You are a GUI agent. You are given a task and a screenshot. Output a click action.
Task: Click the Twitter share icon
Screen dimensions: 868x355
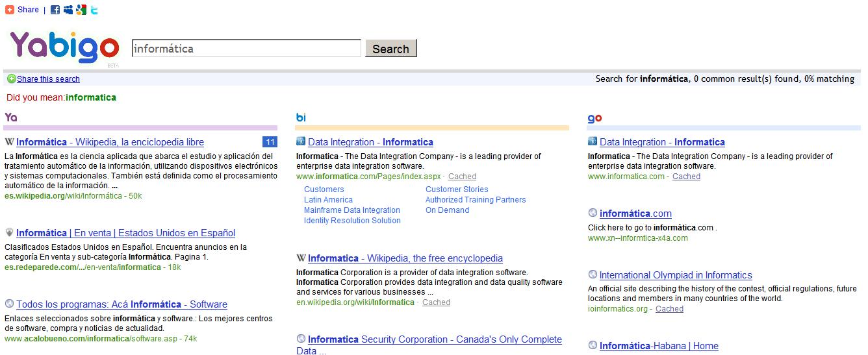click(x=94, y=10)
